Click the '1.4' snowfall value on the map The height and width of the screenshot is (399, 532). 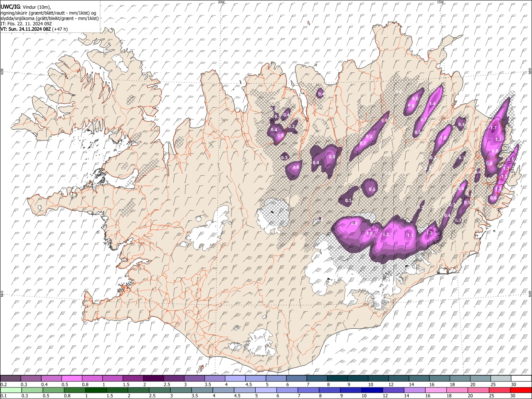(x=432, y=103)
